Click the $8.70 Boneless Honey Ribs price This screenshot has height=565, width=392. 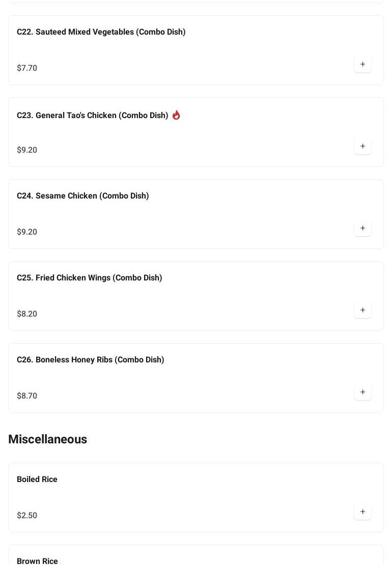tap(26, 395)
